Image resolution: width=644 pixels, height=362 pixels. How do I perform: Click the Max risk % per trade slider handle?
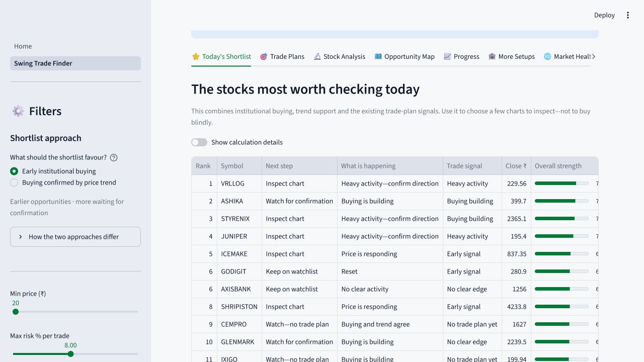coord(70,354)
